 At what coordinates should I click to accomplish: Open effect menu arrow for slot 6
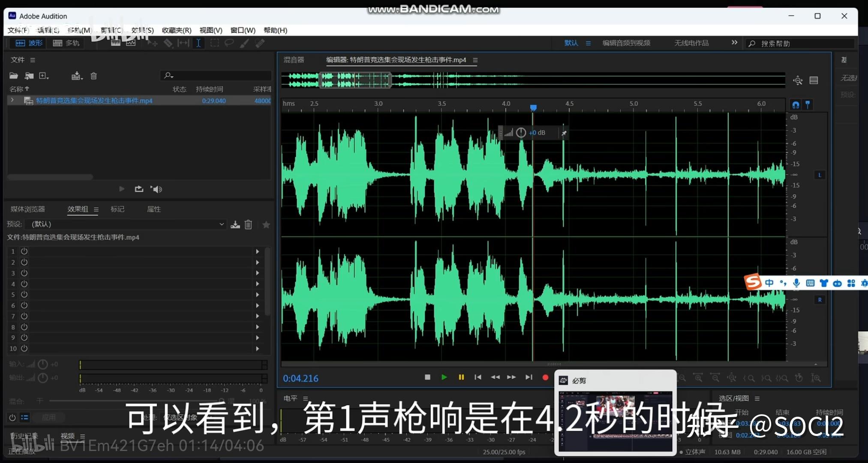click(x=258, y=306)
